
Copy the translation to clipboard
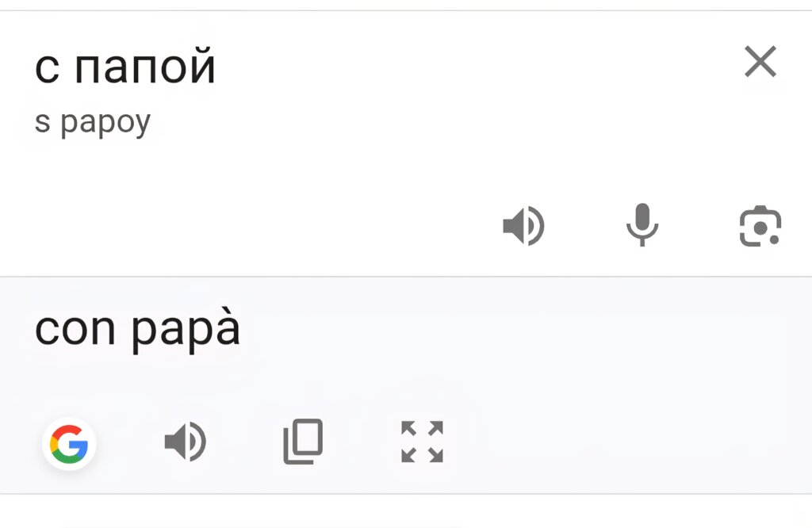click(x=303, y=442)
